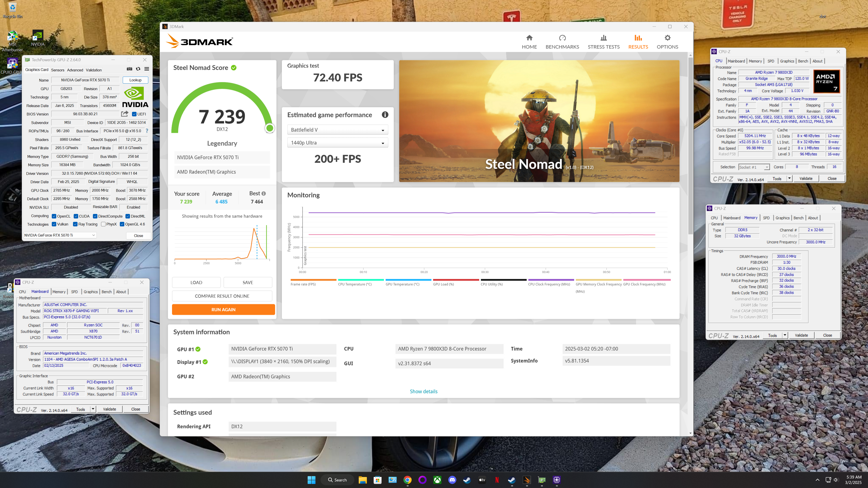The image size is (868, 488).
Task: Click the Lookup button in GPU-Z
Action: 135,80
